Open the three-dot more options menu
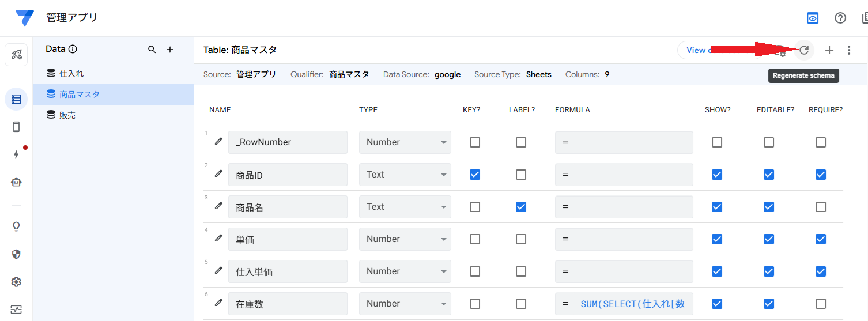868x321 pixels. click(x=848, y=50)
